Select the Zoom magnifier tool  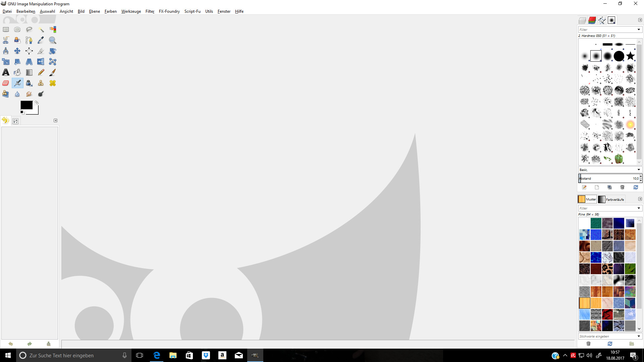pos(53,40)
